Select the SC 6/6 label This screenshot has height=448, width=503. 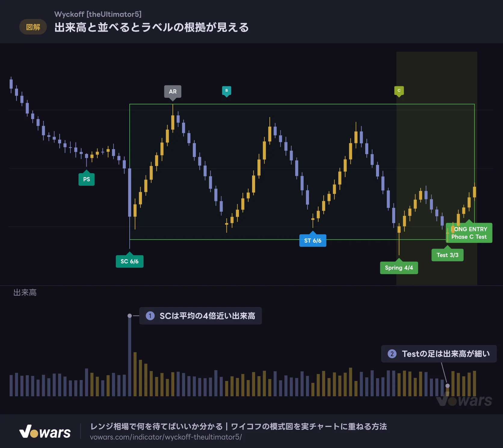(x=130, y=261)
